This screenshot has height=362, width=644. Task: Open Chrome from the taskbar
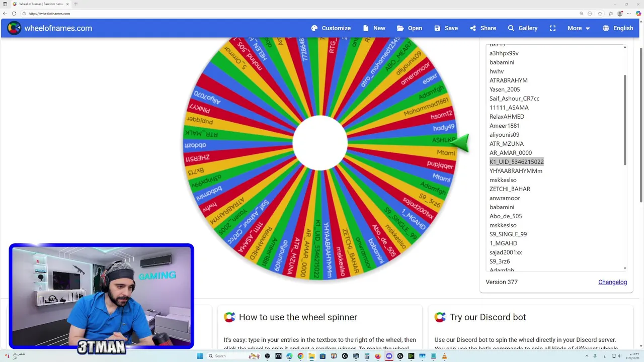click(x=300, y=356)
